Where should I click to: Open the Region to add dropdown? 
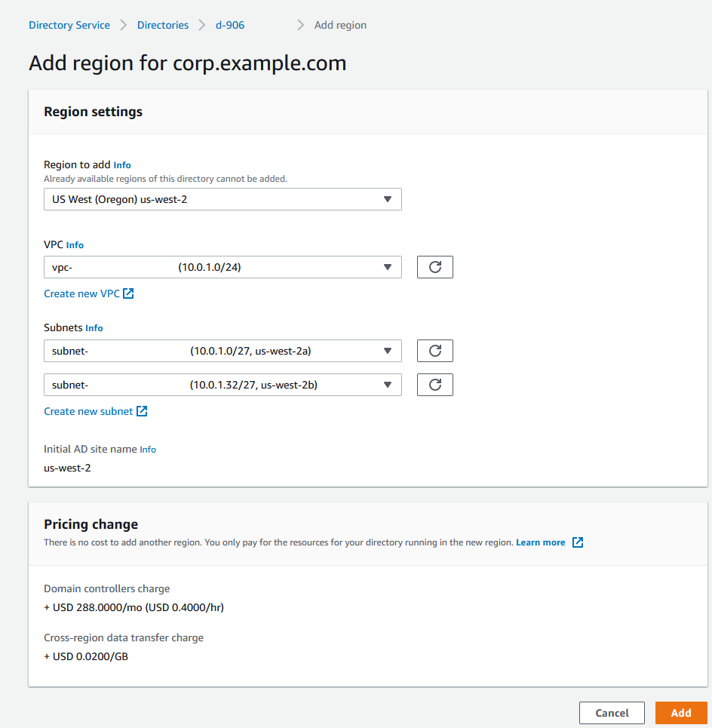point(222,199)
